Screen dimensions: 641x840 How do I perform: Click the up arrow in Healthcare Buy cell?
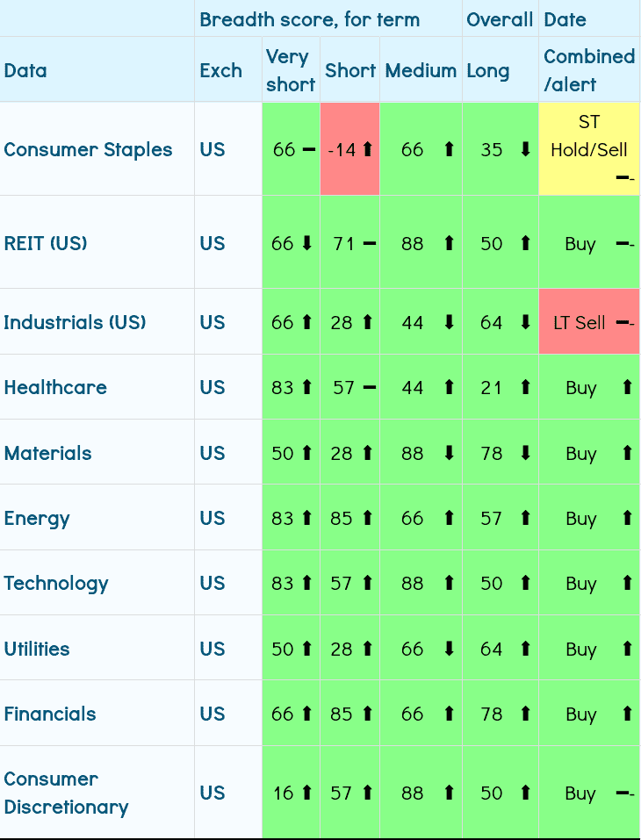coord(626,388)
